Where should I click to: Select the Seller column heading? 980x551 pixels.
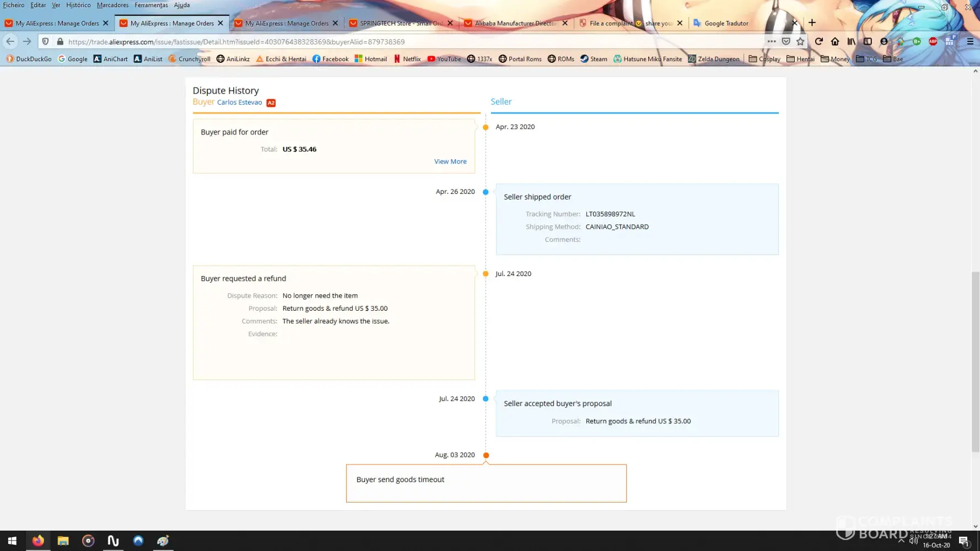[x=501, y=101]
